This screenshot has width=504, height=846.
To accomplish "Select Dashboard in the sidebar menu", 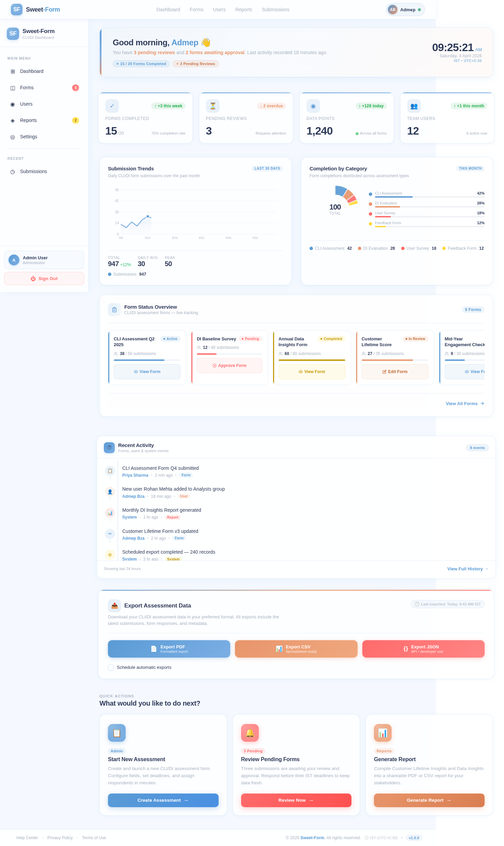I will [44, 71].
